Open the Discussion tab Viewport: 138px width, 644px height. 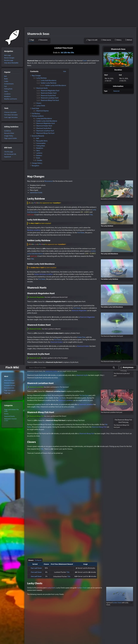[43, 40]
